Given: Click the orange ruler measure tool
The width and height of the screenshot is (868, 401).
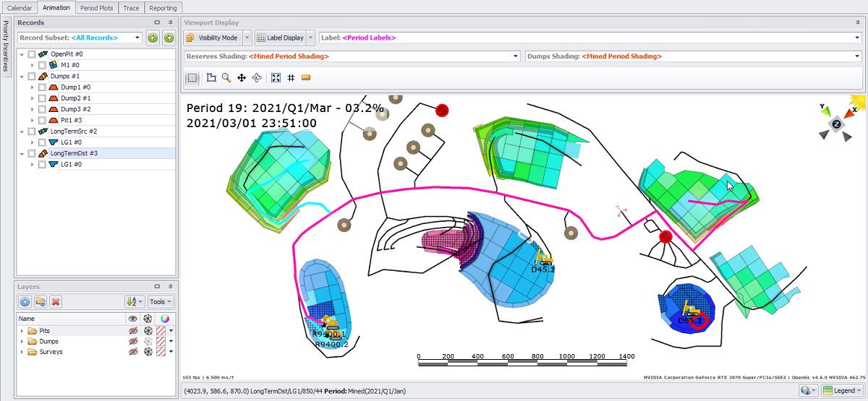Looking at the screenshot, I should point(306,78).
